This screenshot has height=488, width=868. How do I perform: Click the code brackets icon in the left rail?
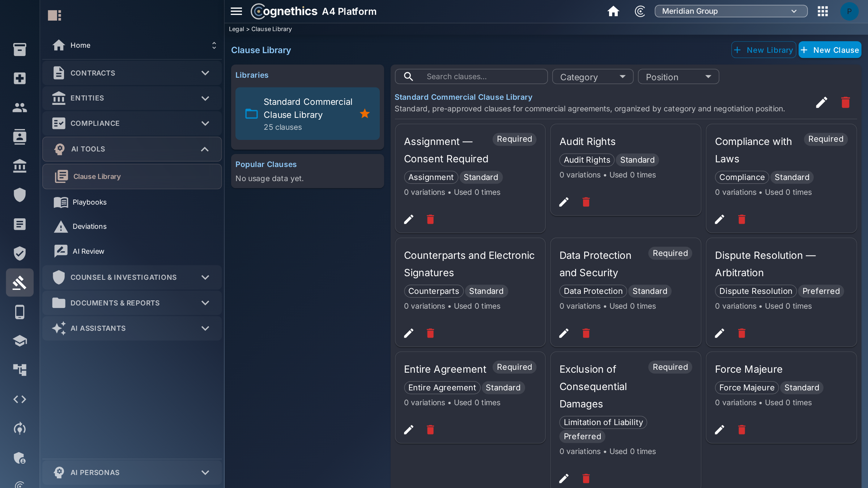(20, 399)
